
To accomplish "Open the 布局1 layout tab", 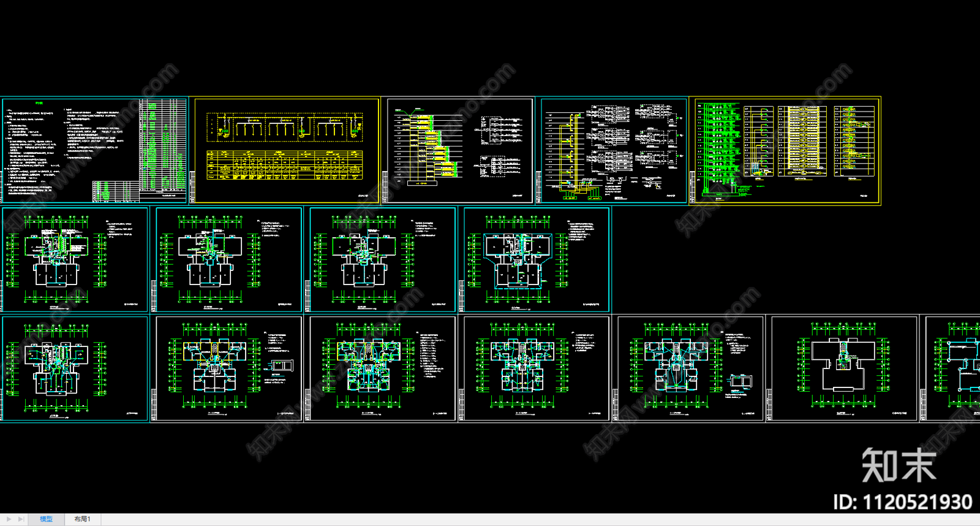I will point(82,519).
